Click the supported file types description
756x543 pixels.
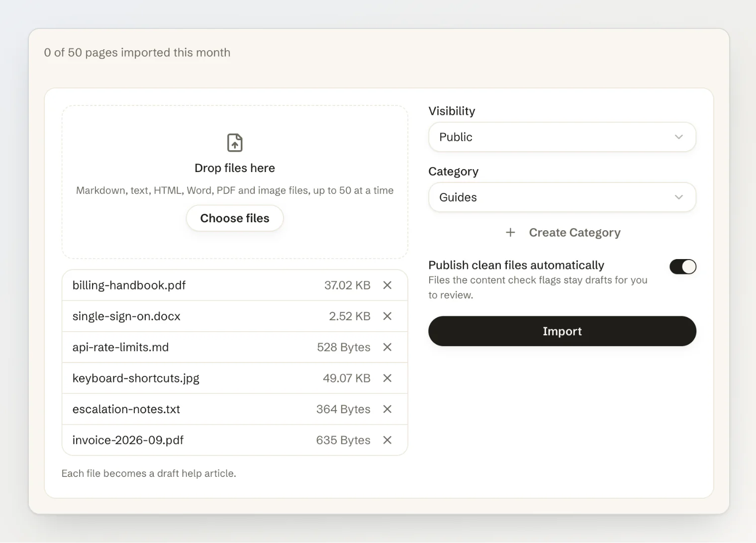click(x=235, y=190)
